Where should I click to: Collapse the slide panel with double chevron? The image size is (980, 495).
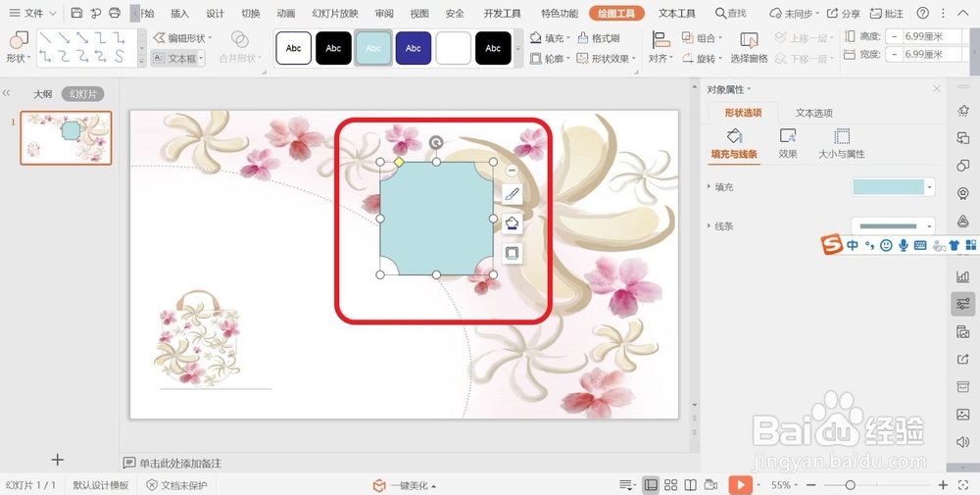pos(7,93)
